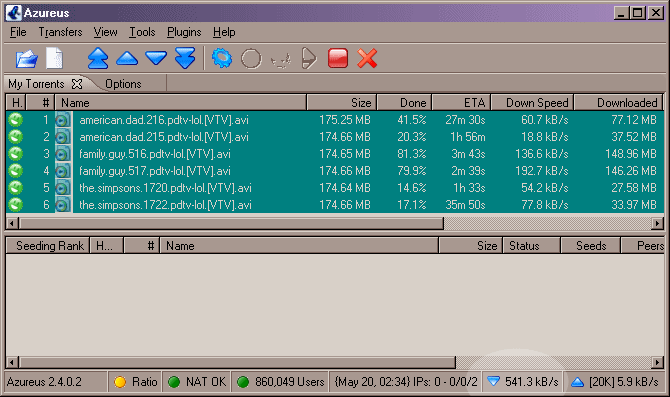Stop torrents with the red square button
Screen dimensions: 670x397
338,59
